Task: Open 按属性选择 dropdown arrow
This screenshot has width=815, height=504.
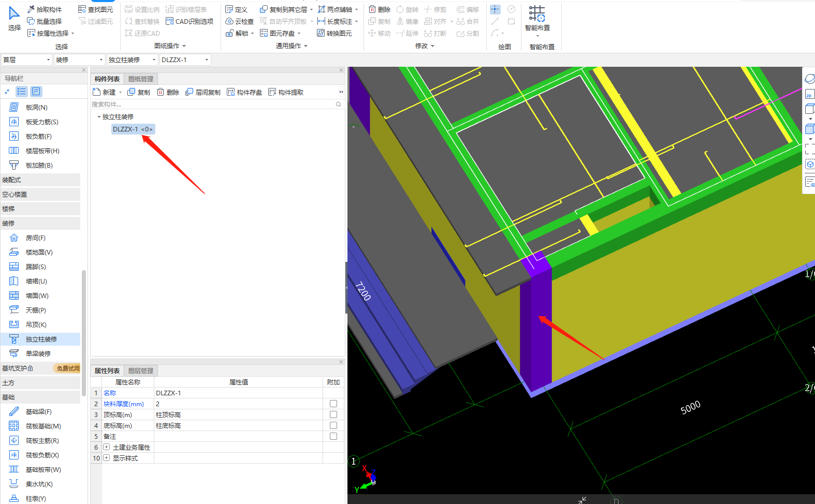Action: coord(73,33)
